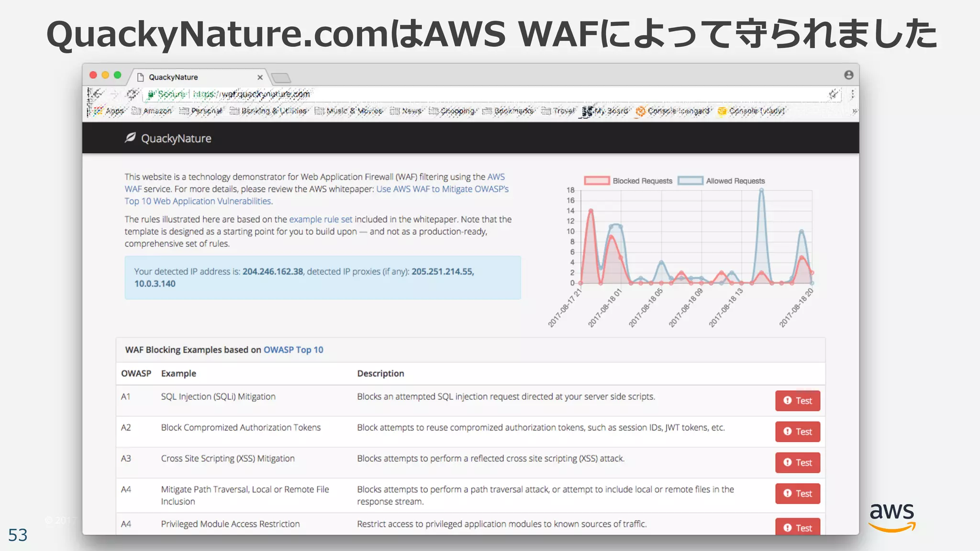The width and height of the screenshot is (980, 551).
Task: Click the A2 cell in the OWASP column
Action: click(126, 428)
